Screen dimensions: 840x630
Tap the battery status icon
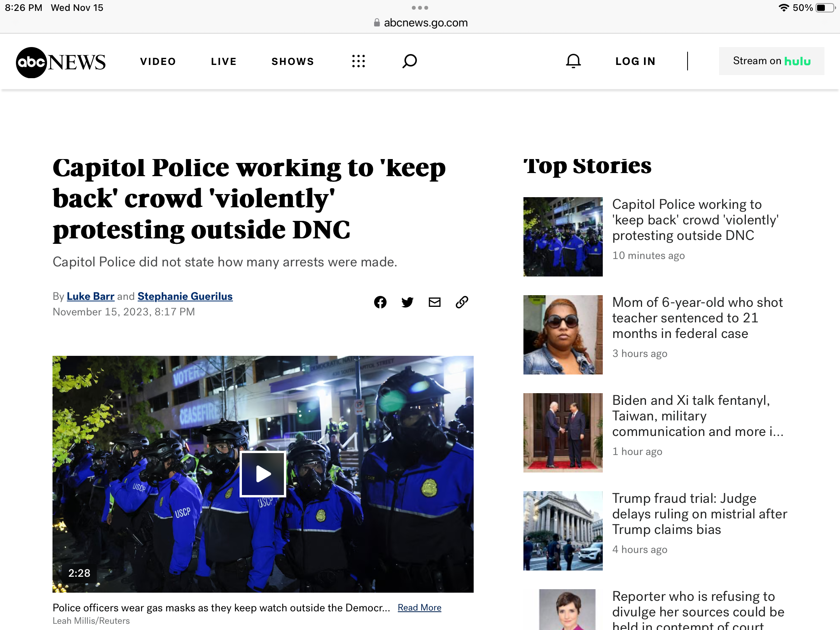click(x=825, y=7)
